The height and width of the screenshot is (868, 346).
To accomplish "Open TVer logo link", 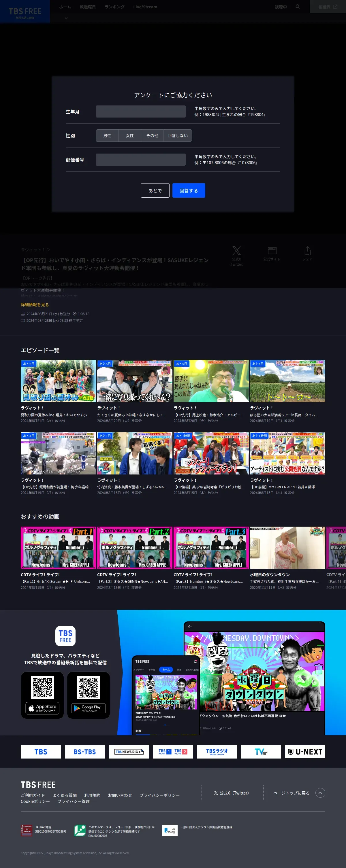I will point(261,752).
